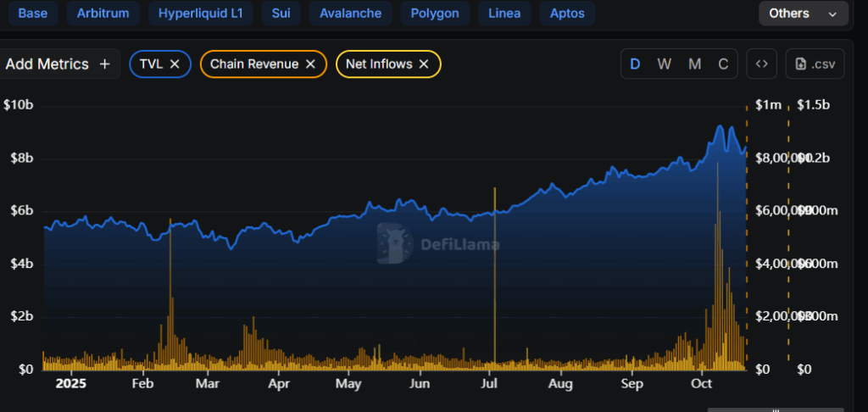Click the Aptos chain button

(x=567, y=14)
